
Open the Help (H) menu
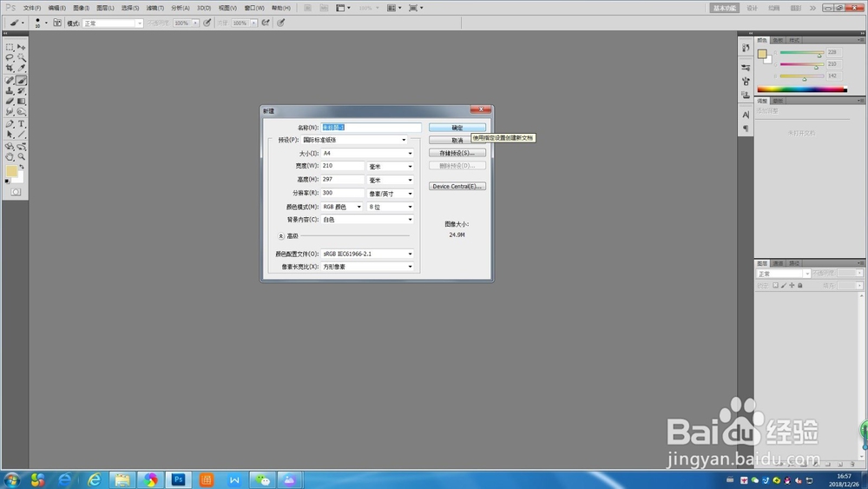tap(281, 8)
